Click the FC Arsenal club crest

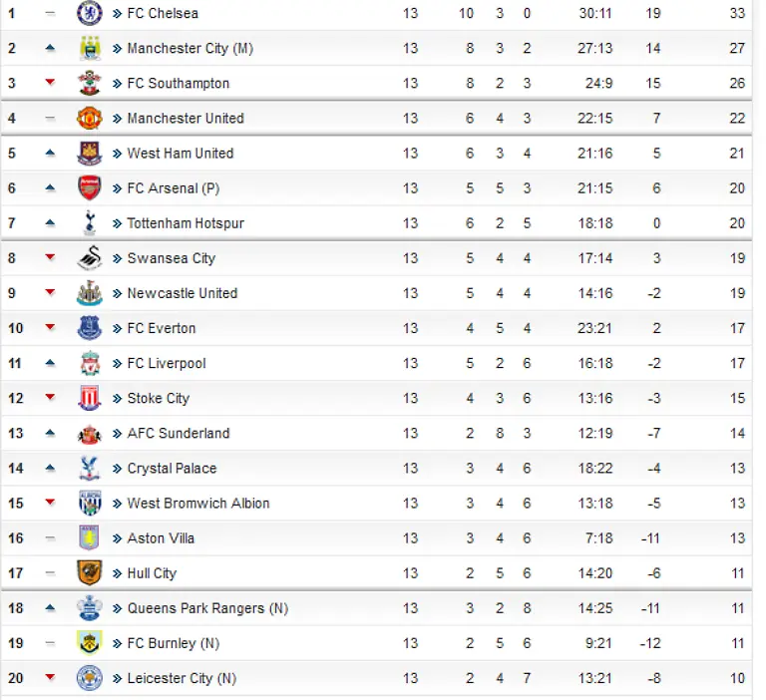[90, 188]
